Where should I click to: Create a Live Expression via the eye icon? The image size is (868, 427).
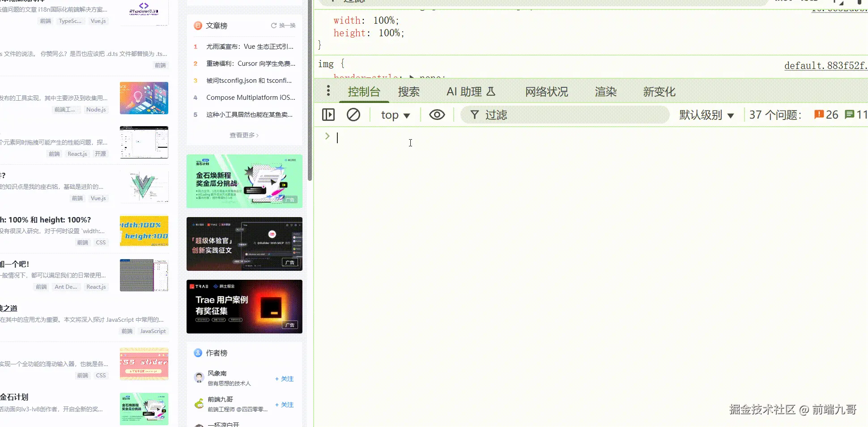(437, 115)
